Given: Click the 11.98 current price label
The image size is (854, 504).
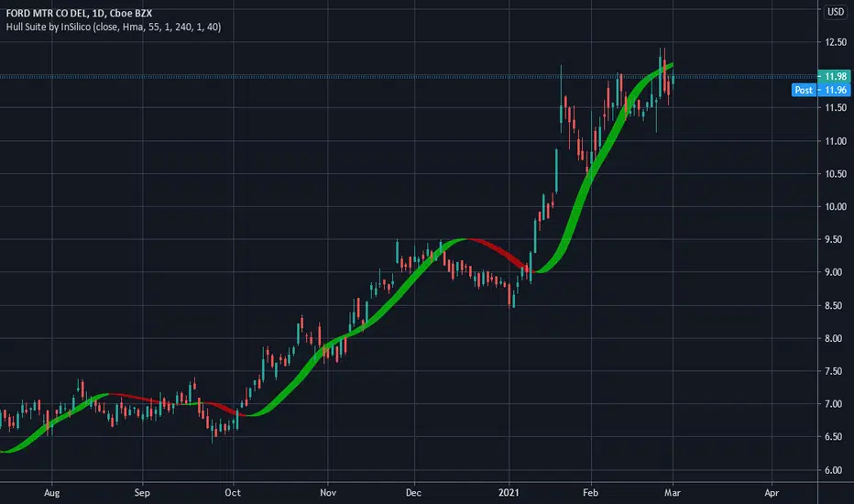Looking at the screenshot, I should [x=835, y=76].
